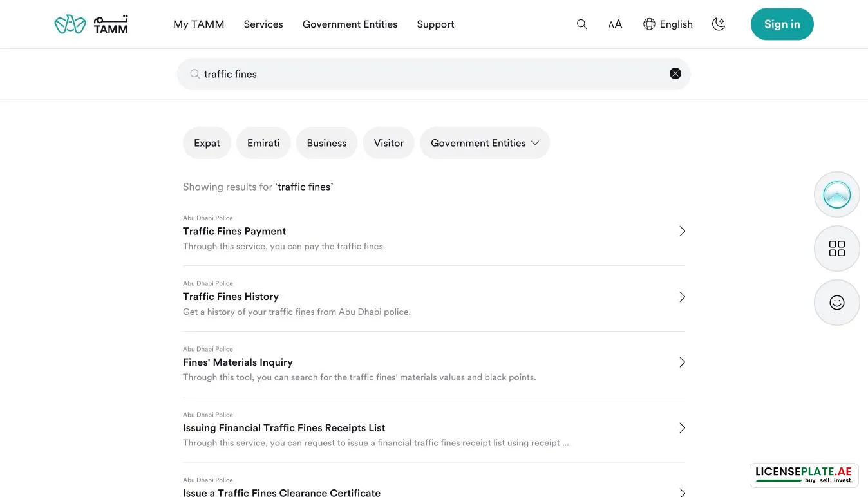Image resolution: width=868 pixels, height=497 pixels.
Task: Open My TAMM menu
Action: 199,24
